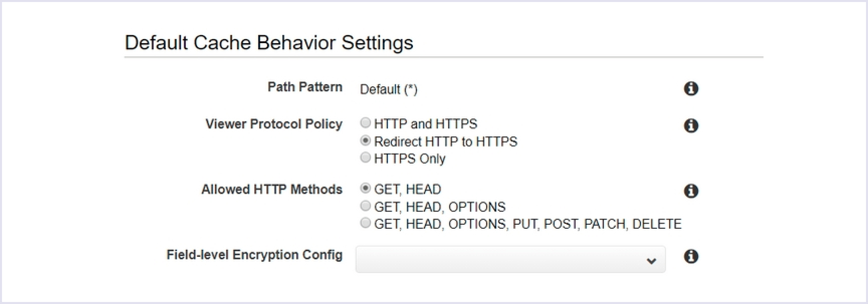Select the HTTP and HTTPS radio button
Viewport: 868px width, 304px height.
pos(366,123)
